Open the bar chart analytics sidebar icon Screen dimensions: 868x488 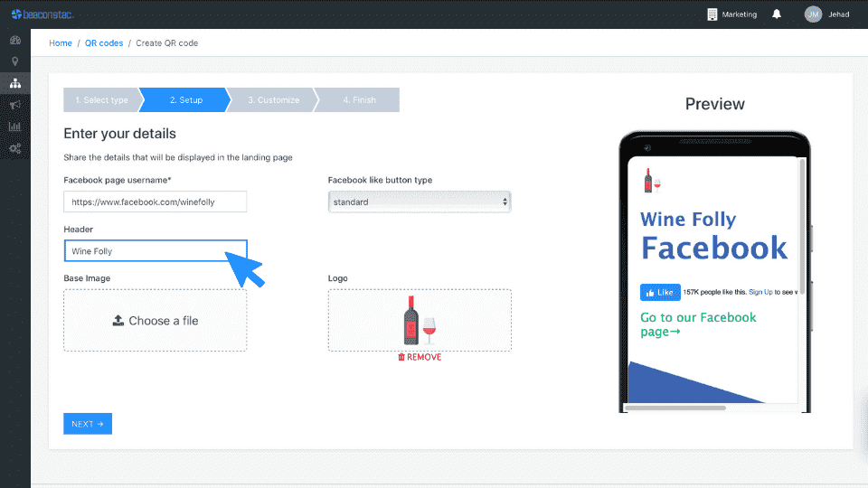(15, 127)
